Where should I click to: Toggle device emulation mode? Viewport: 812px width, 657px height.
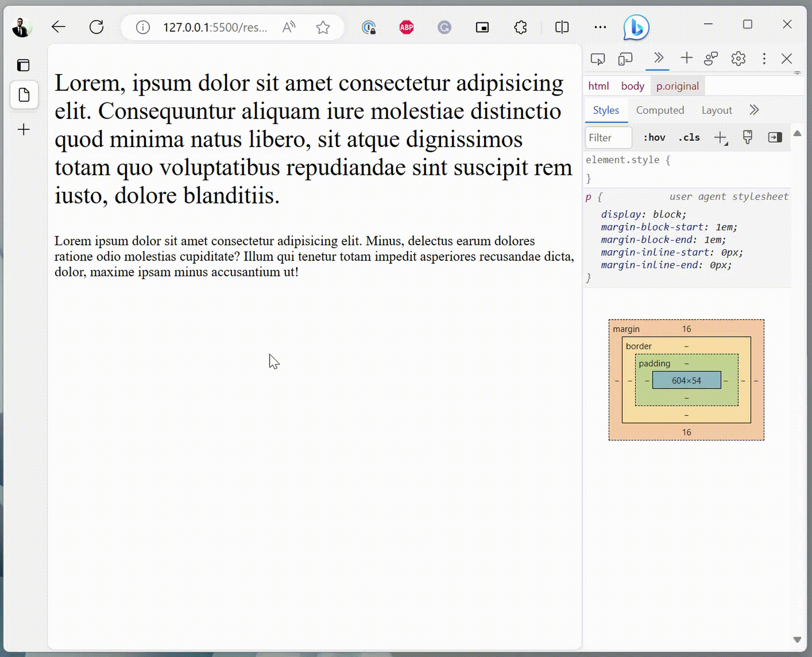[625, 58]
